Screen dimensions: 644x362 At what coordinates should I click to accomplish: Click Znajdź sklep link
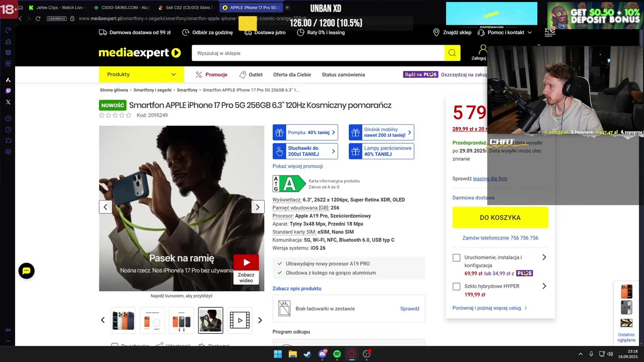[452, 32]
